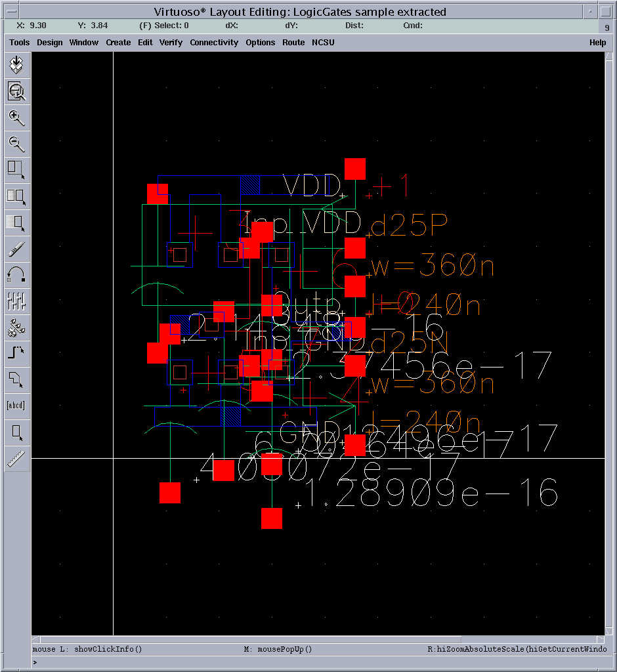Select the Path drawing tool icon
This screenshot has width=617, height=672.
pyautogui.click(x=16, y=353)
